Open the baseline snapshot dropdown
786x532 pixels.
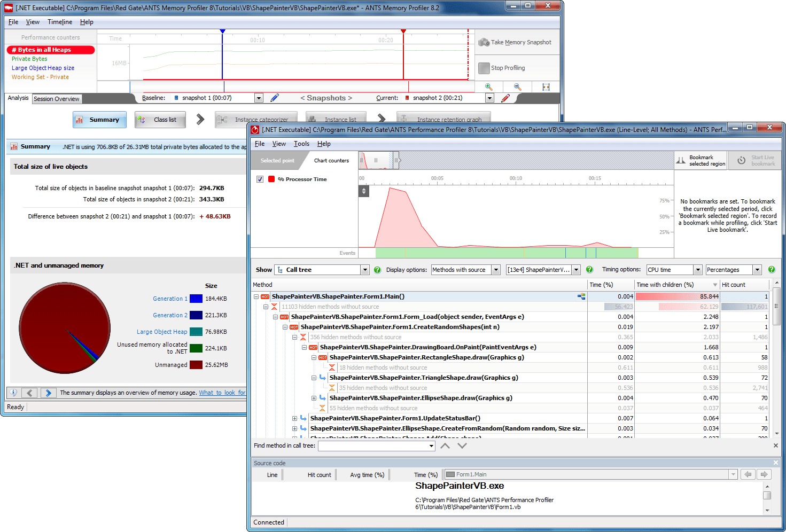[259, 97]
